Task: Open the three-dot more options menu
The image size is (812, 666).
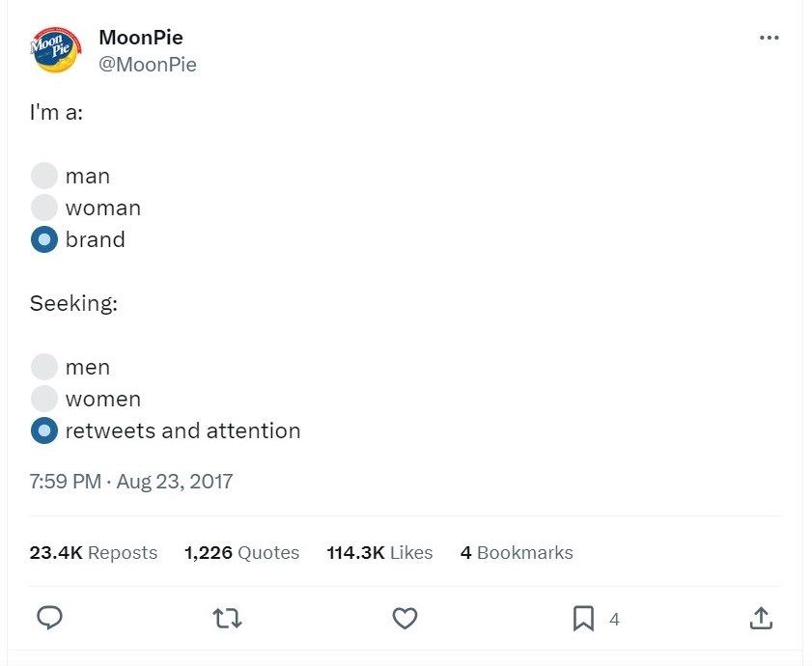Action: 769,38
